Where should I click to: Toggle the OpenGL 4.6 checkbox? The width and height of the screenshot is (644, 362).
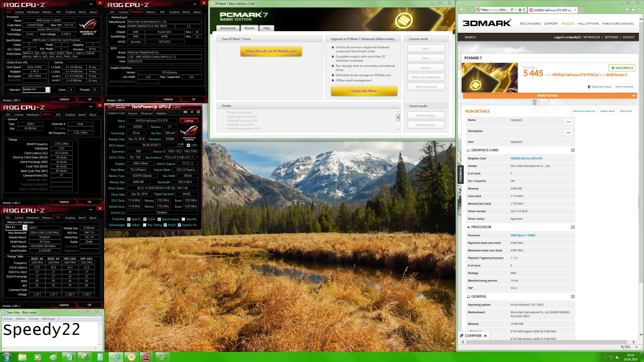(179, 225)
